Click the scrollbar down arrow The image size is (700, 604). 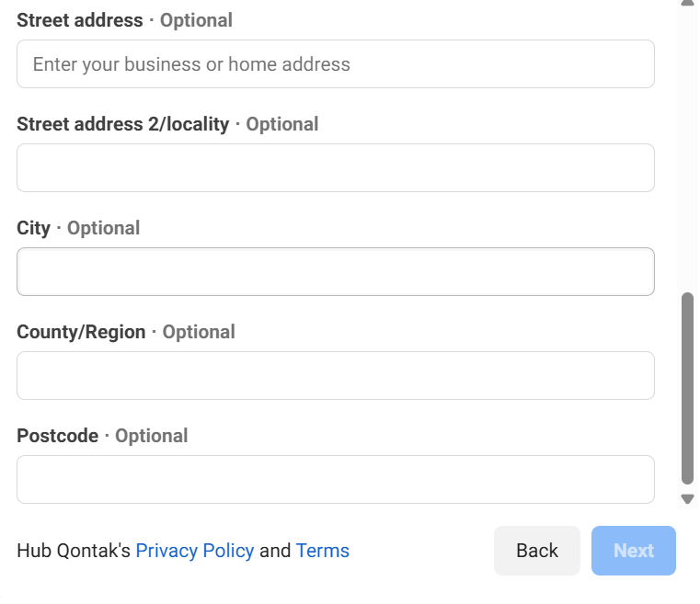(687, 498)
